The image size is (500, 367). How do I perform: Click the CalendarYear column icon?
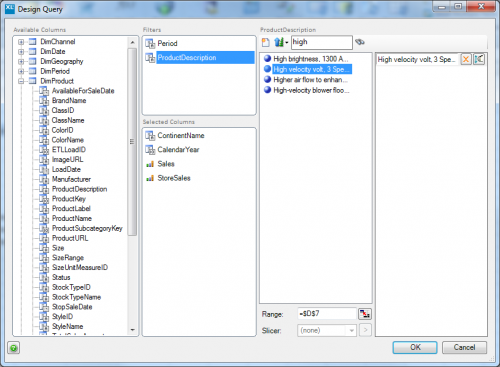click(150, 150)
